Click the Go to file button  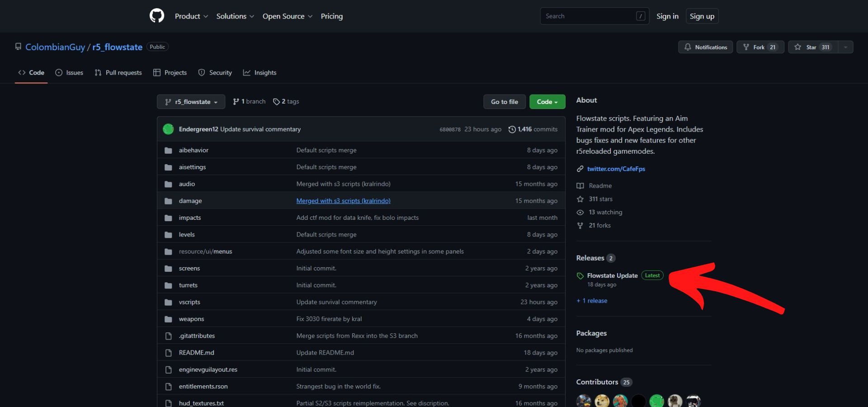(504, 101)
